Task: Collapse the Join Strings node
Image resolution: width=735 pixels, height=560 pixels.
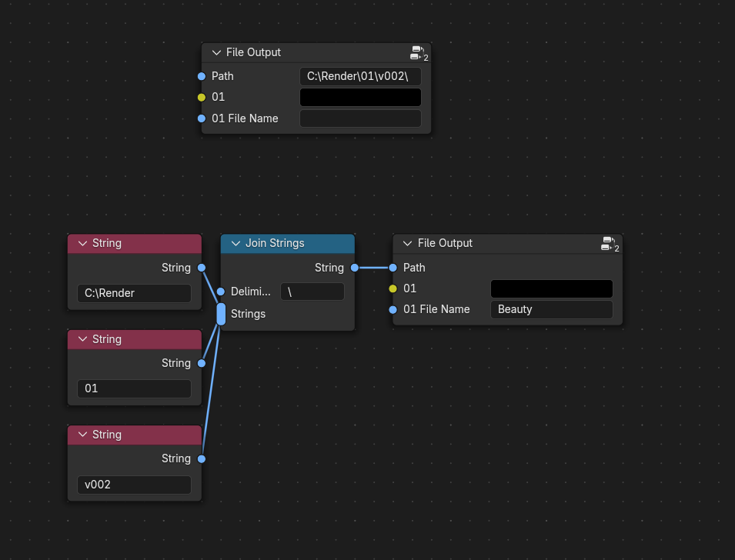Action: (236, 243)
